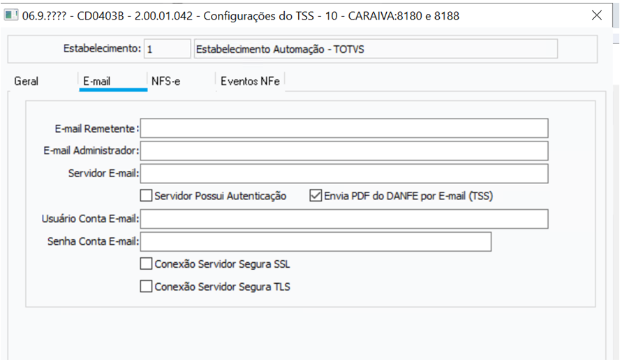Click the E-mail Remetente input field

344,128
